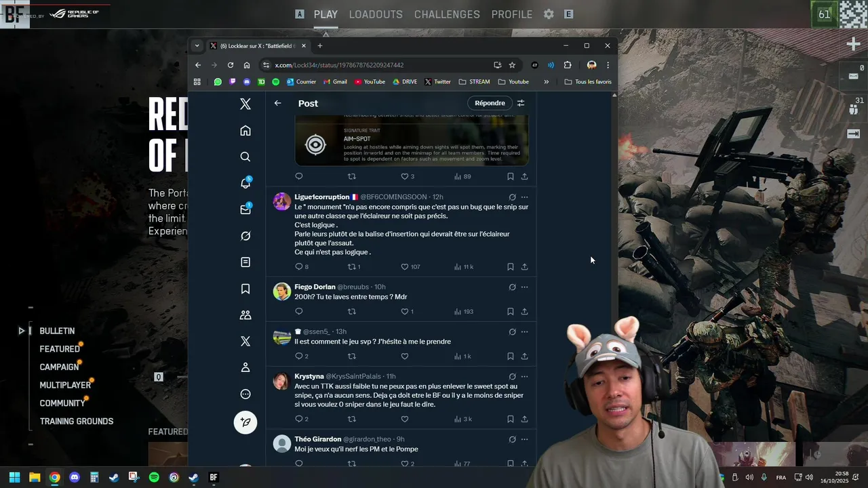Open the Gmail bookmark

click(x=335, y=82)
